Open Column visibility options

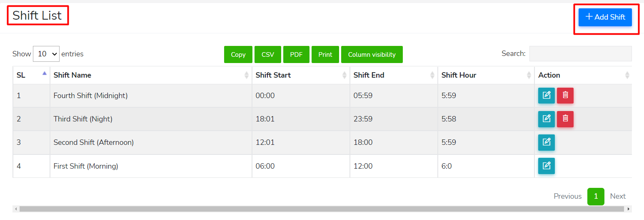point(372,55)
